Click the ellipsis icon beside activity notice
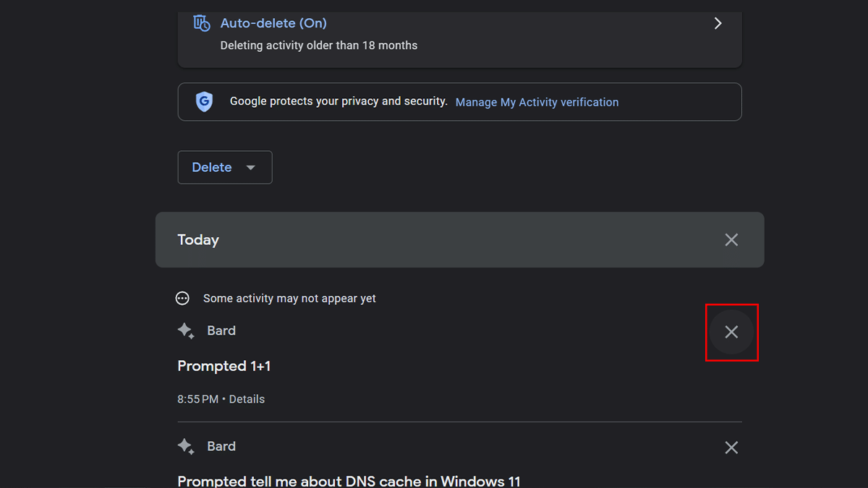 (183, 298)
